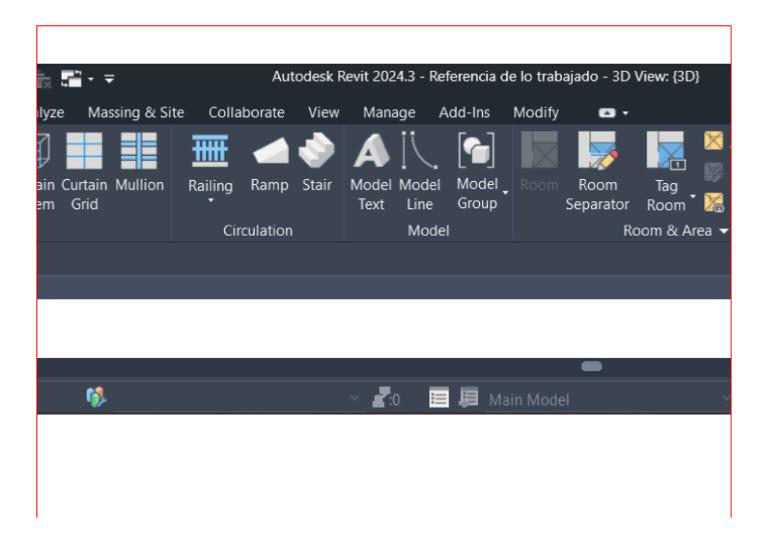Click the bottom yellow Tag Area icon
768x543 pixels.
click(714, 202)
